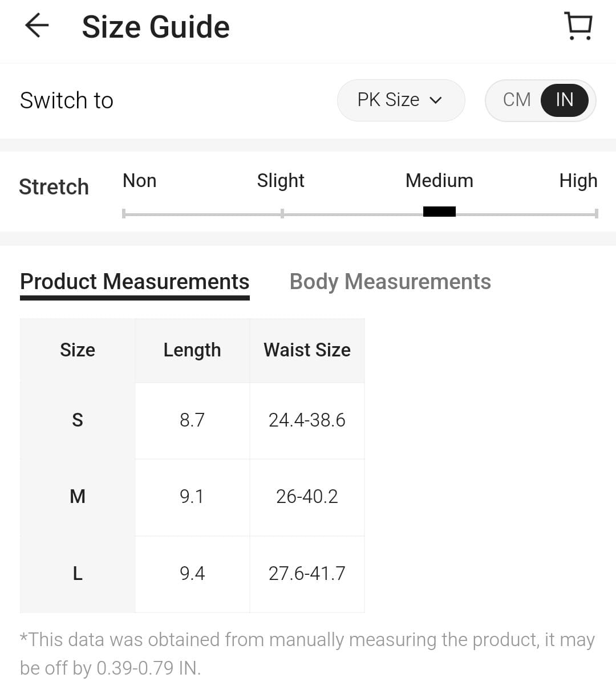Select the Product Measurements tab
Image resolution: width=616 pixels, height=698 pixels.
point(135,282)
